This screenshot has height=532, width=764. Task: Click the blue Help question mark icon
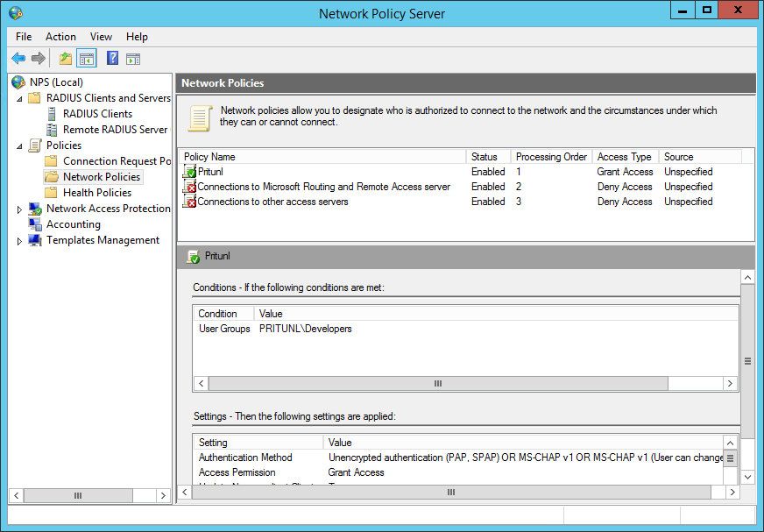[x=112, y=59]
